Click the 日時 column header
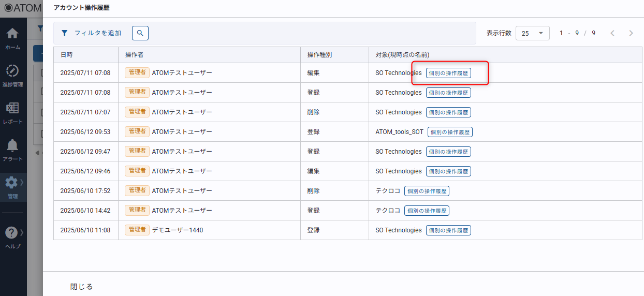Image resolution: width=644 pixels, height=296 pixels. [x=66, y=55]
